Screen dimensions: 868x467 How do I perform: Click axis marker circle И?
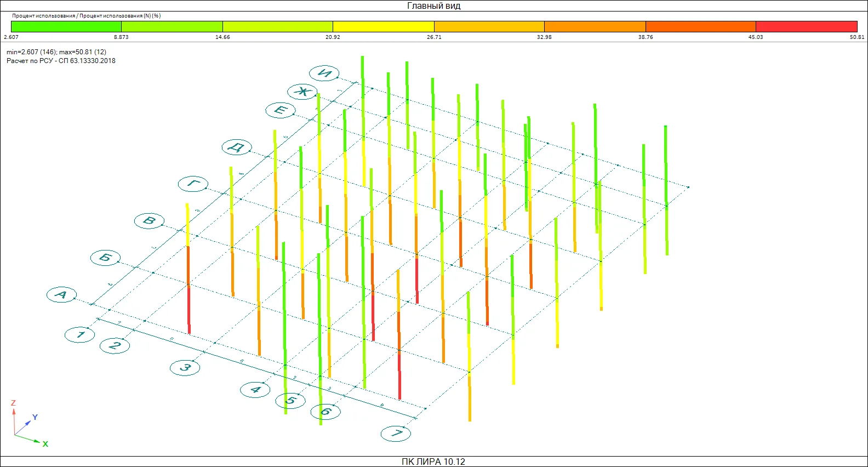(324, 73)
